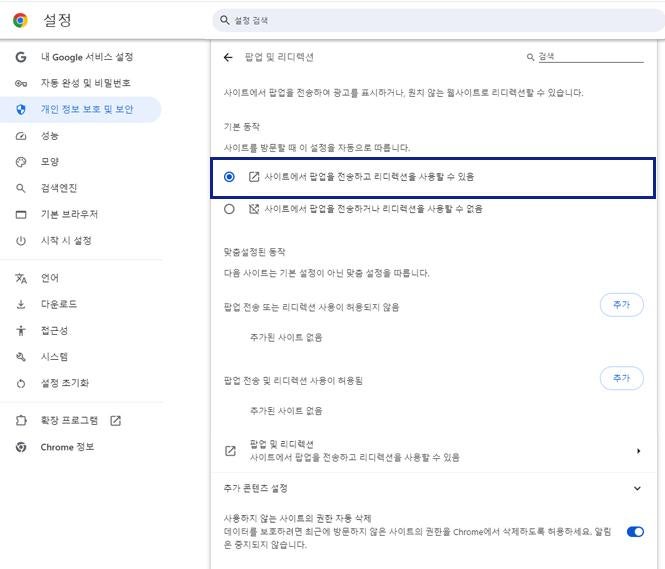Click the reset icon for 설정 초기화
665x569 pixels.
coord(21,384)
